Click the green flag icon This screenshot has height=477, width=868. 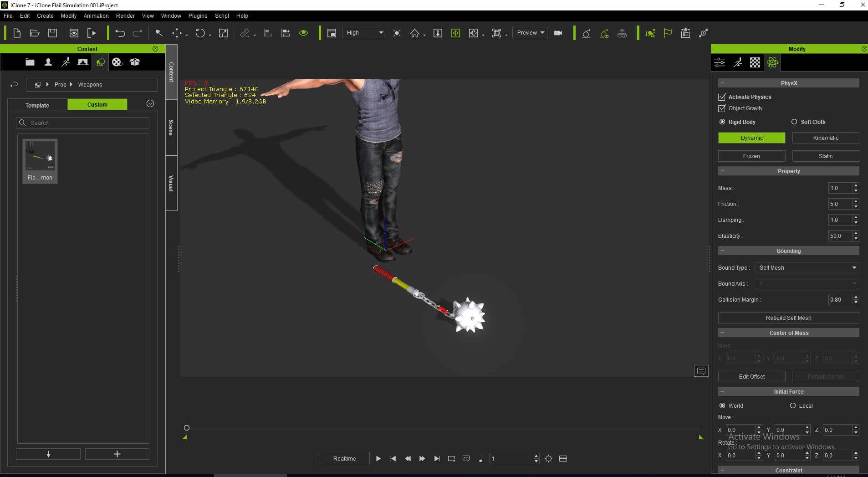tap(668, 33)
